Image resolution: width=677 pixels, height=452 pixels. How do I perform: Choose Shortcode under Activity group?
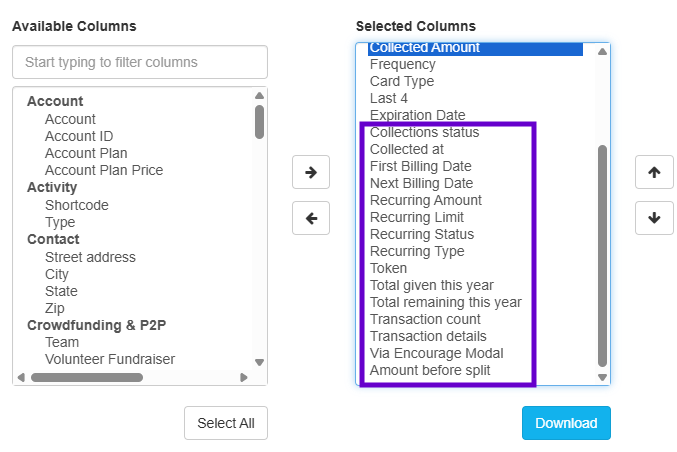tap(77, 205)
